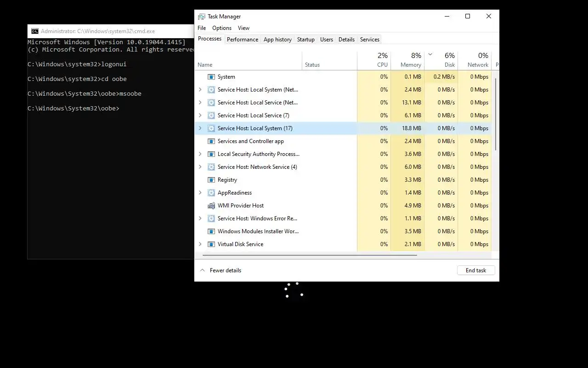Screen dimensions: 588x368
Task: Switch to the Details tab
Action: (346, 40)
